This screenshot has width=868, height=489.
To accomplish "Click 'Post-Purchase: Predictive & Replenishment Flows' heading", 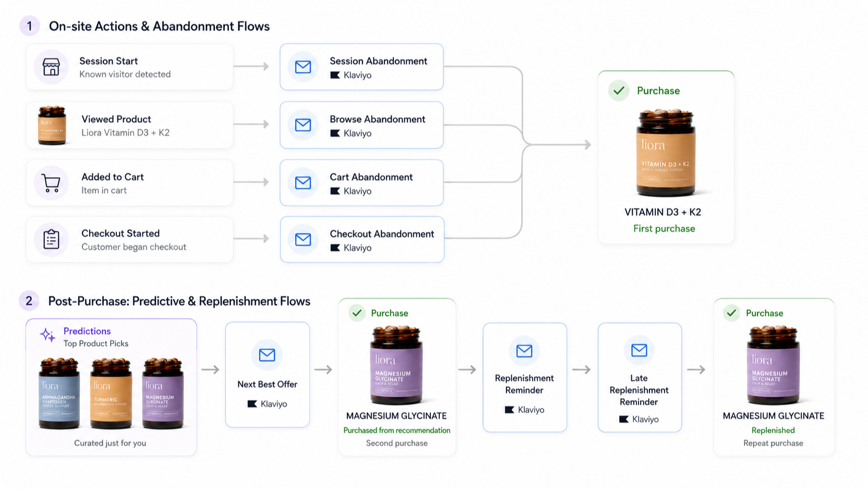I will [x=179, y=301].
